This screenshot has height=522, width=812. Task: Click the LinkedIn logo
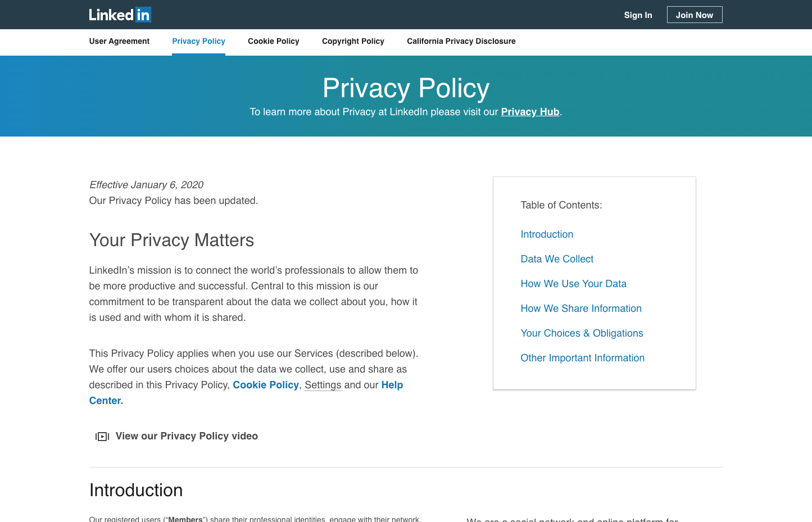tap(120, 15)
